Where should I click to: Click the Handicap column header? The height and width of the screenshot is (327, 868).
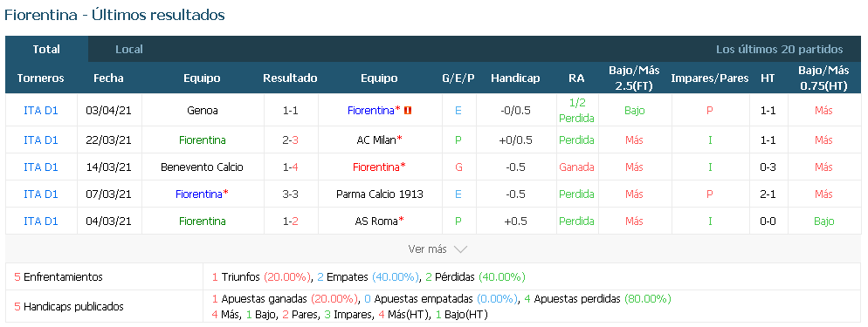[515, 78]
